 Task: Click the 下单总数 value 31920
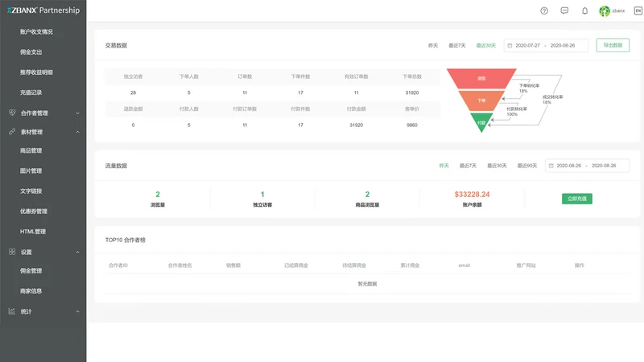412,93
